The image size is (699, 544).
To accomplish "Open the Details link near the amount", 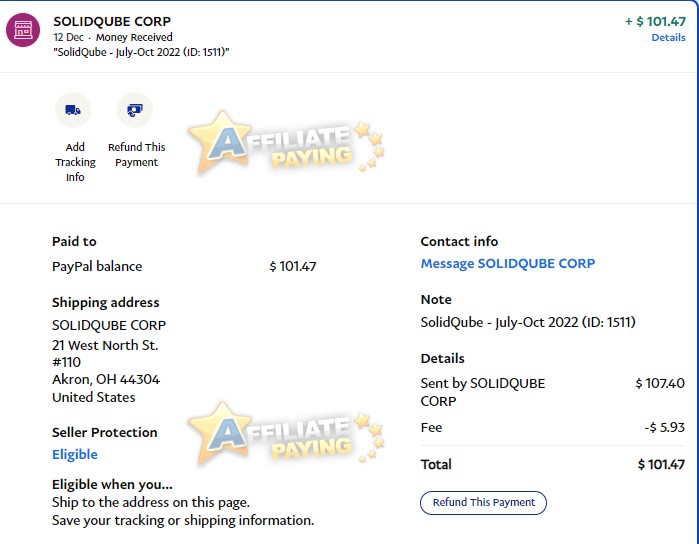I will click(x=668, y=37).
